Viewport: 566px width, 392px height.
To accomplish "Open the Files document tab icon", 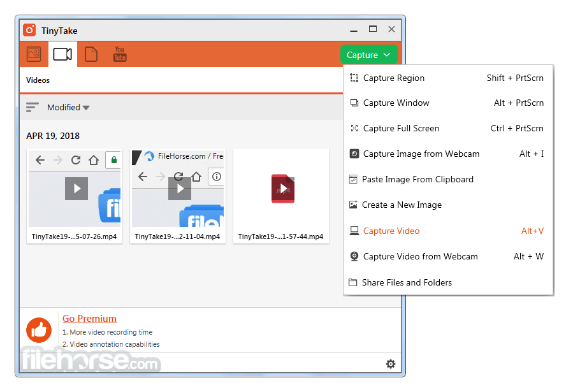I will (x=91, y=54).
